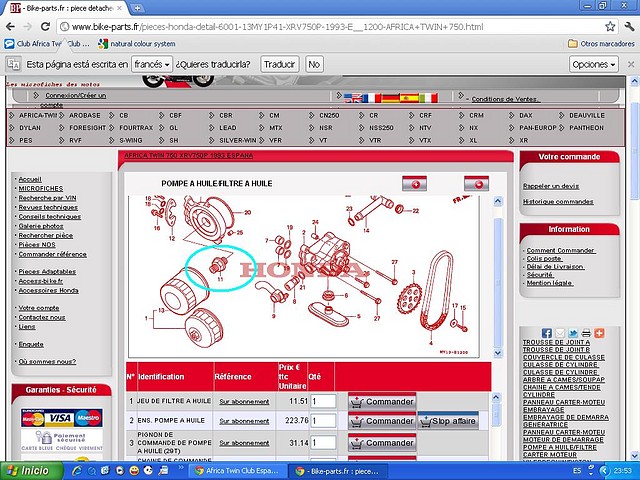Open a new browser tab

tap(138, 8)
